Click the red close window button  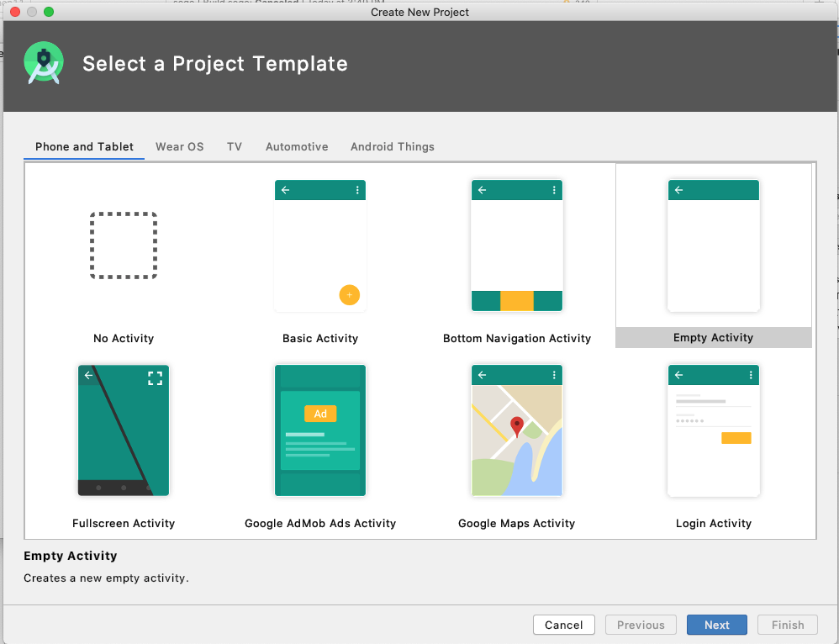tap(15, 12)
